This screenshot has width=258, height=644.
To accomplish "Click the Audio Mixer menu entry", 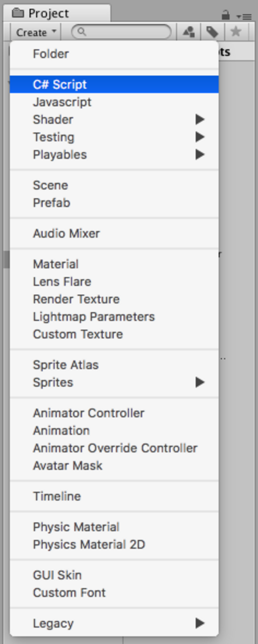I will click(x=66, y=233).
